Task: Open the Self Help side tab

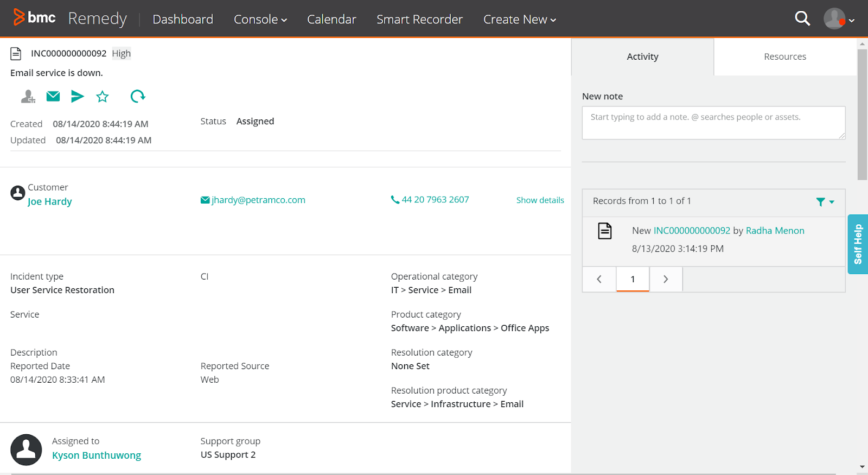Action: [858, 244]
